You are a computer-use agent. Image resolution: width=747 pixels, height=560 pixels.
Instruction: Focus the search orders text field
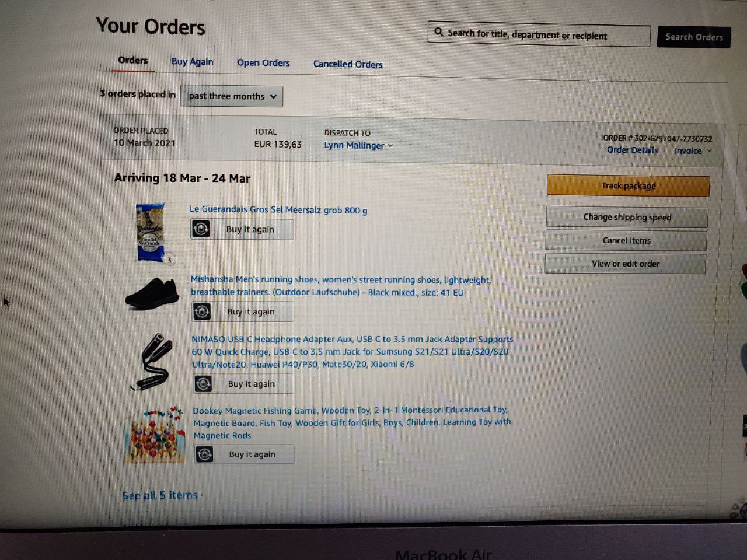tap(539, 35)
